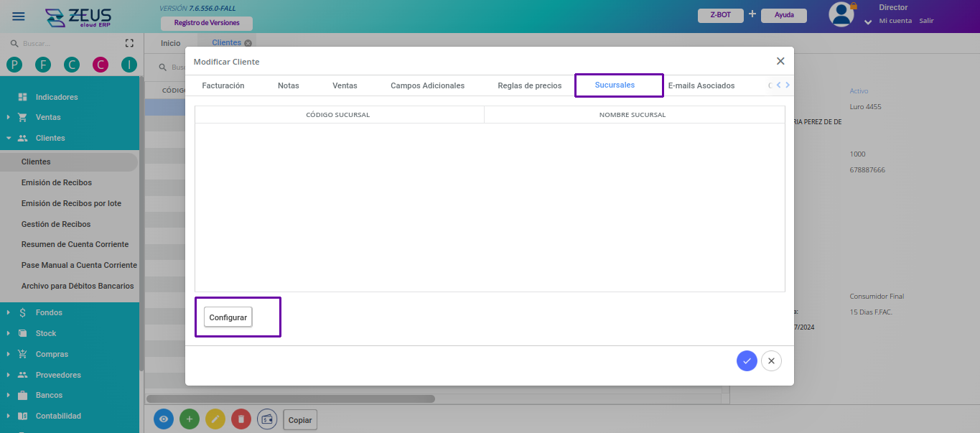Image resolution: width=980 pixels, height=433 pixels.
Task: Click the Ventas shopping cart icon
Action: [x=22, y=117]
